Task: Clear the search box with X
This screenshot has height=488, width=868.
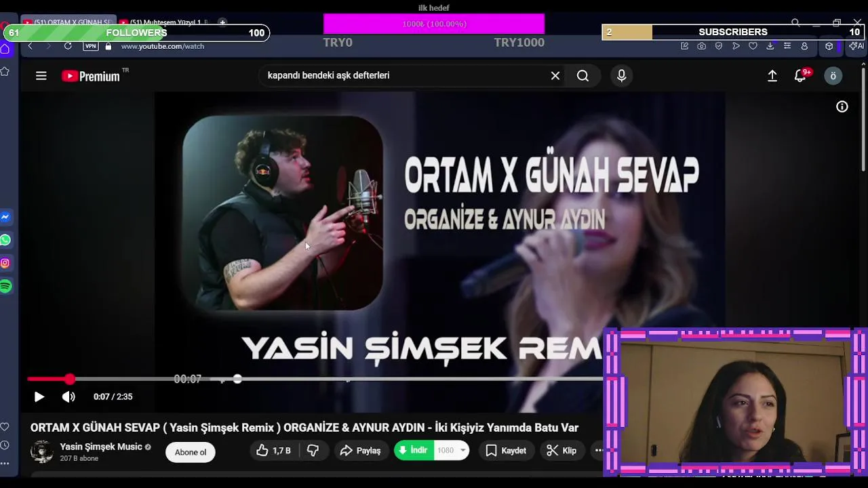Action: click(555, 76)
